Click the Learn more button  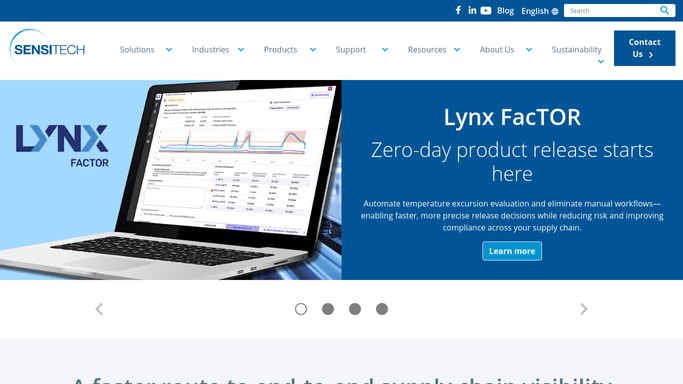pyautogui.click(x=512, y=251)
